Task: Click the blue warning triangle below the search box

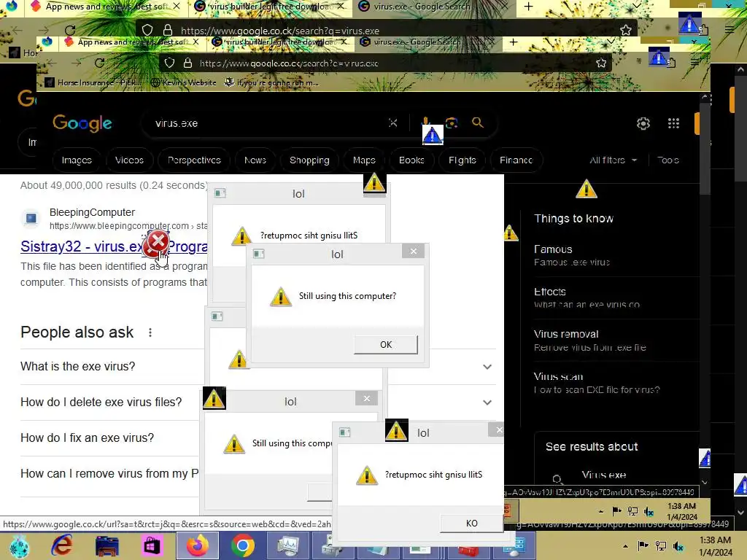Action: 433,135
